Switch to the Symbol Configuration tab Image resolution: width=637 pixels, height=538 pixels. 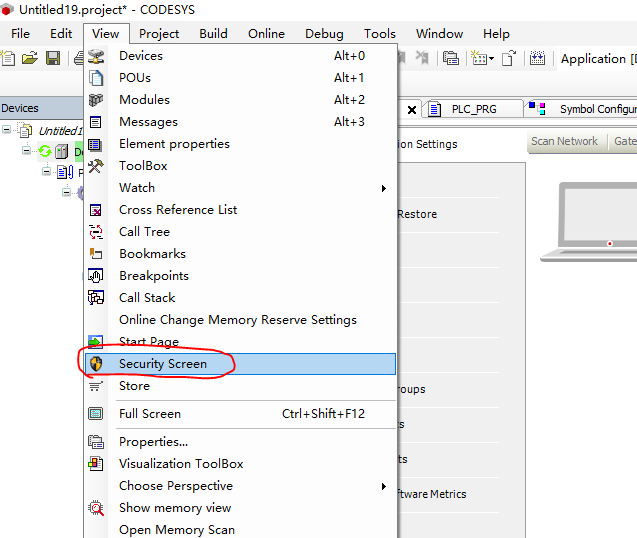[581, 109]
